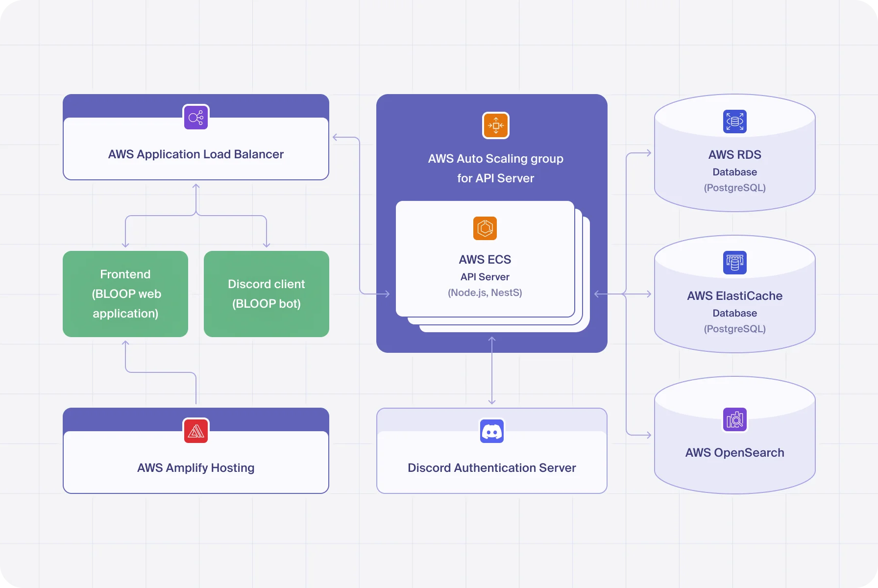878x588 pixels.
Task: Select the Discord Authentication Server box
Action: (x=491, y=467)
